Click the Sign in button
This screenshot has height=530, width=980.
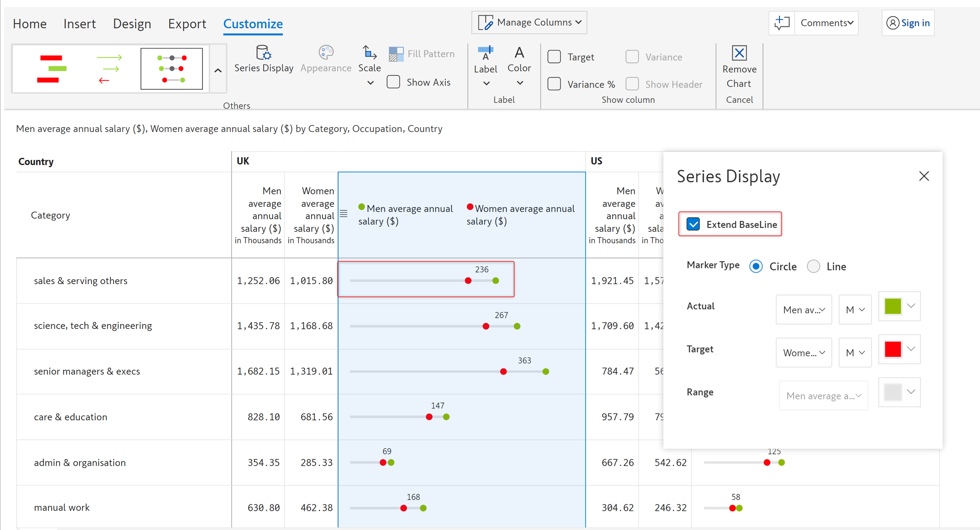908,23
